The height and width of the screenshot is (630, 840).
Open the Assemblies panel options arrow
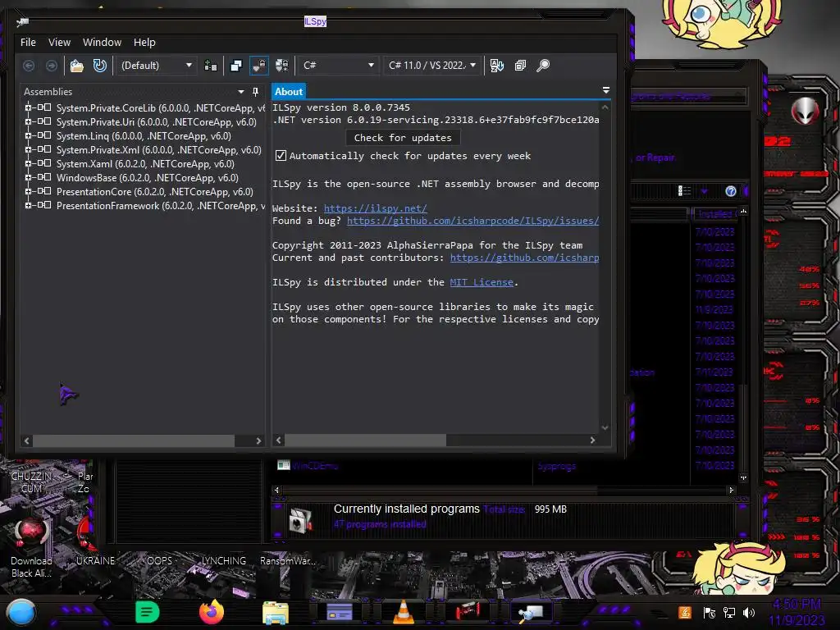[x=241, y=92]
